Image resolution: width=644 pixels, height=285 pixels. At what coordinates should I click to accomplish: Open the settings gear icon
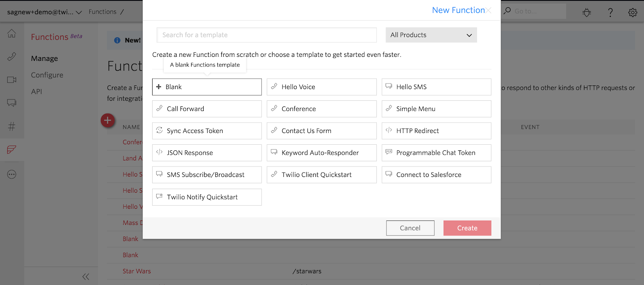pyautogui.click(x=633, y=12)
